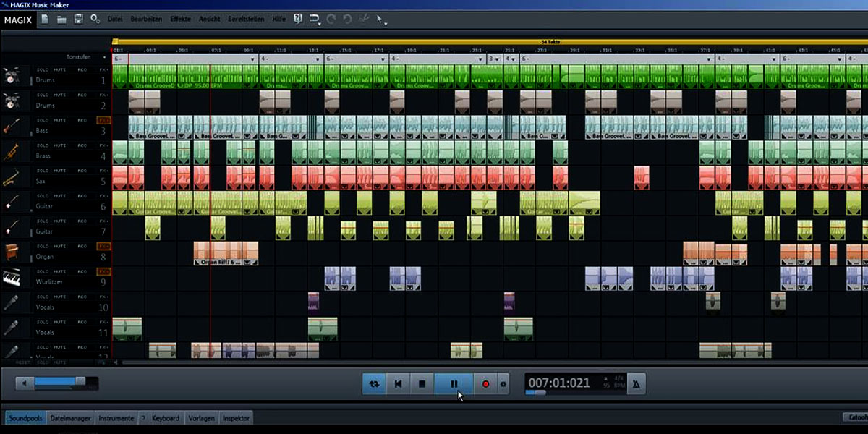Create a new project with the blank-page icon
868x434 pixels.
45,19
